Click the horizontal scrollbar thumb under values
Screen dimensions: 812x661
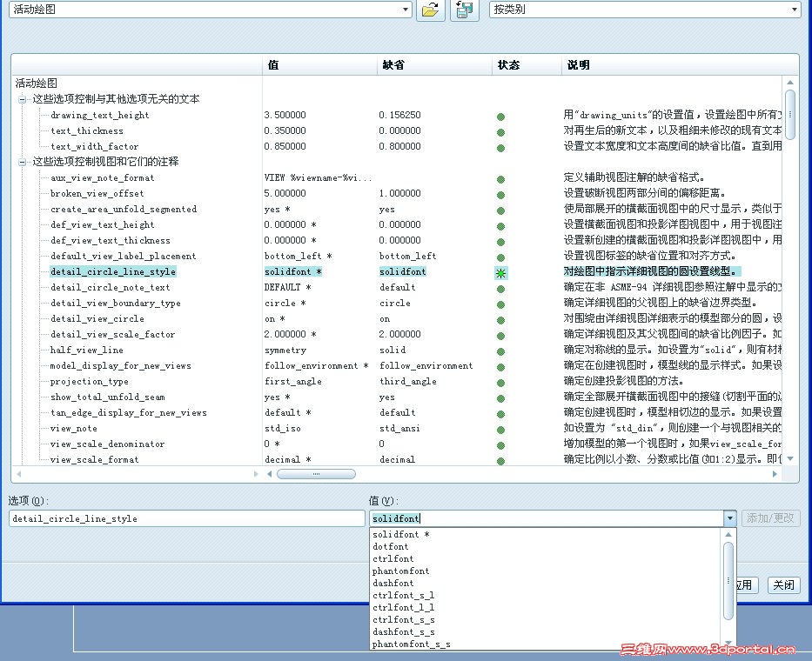tap(317, 474)
